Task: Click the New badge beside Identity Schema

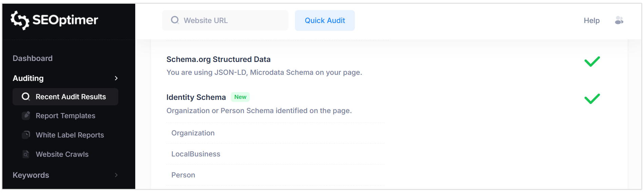Action: coord(240,97)
